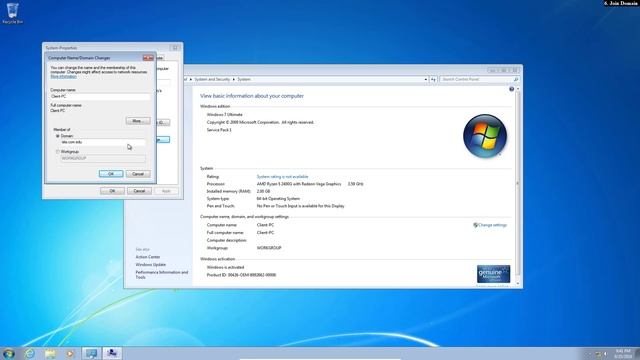Open the address bar history dropdown arrow
640x360 pixels.
point(425,79)
